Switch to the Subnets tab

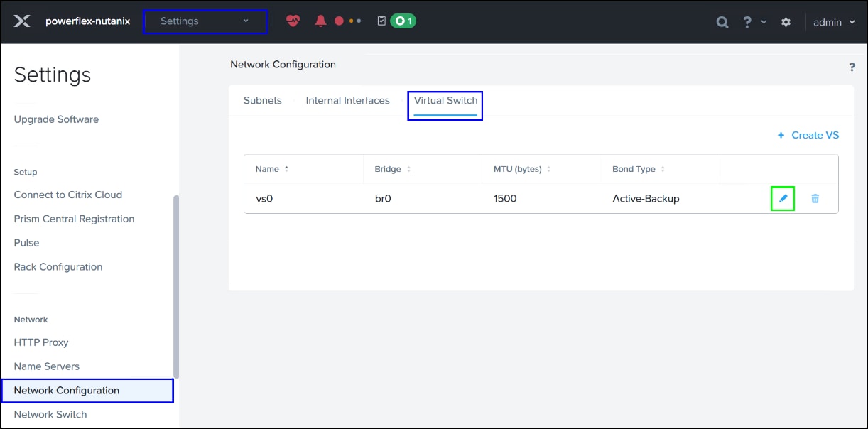(263, 100)
